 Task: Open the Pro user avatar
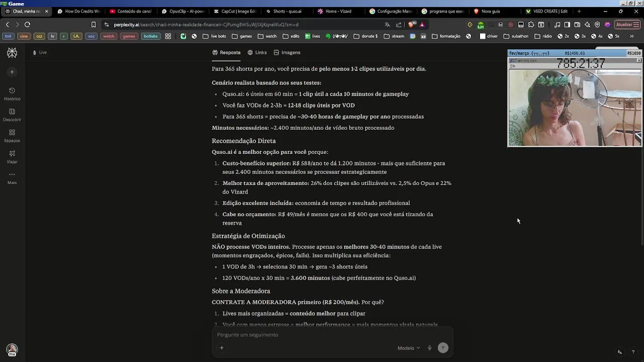pos(12,349)
